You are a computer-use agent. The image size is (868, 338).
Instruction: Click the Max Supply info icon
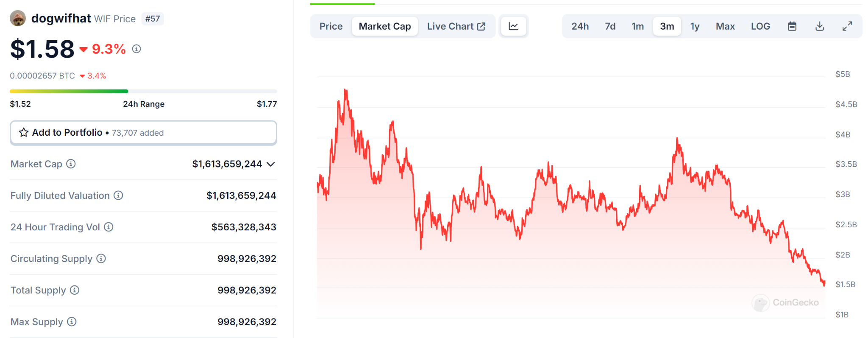72,322
